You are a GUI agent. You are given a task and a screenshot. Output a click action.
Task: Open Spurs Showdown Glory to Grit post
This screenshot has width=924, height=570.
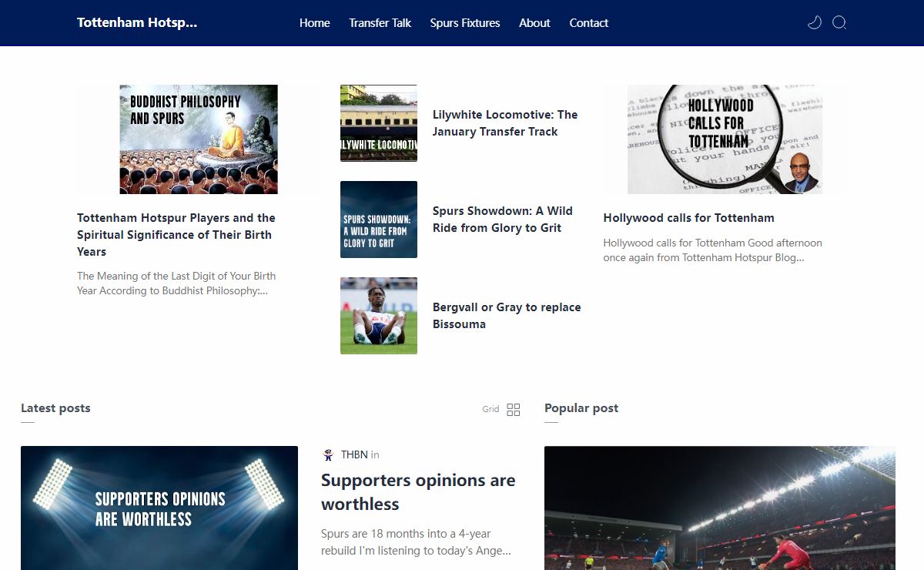click(x=503, y=220)
